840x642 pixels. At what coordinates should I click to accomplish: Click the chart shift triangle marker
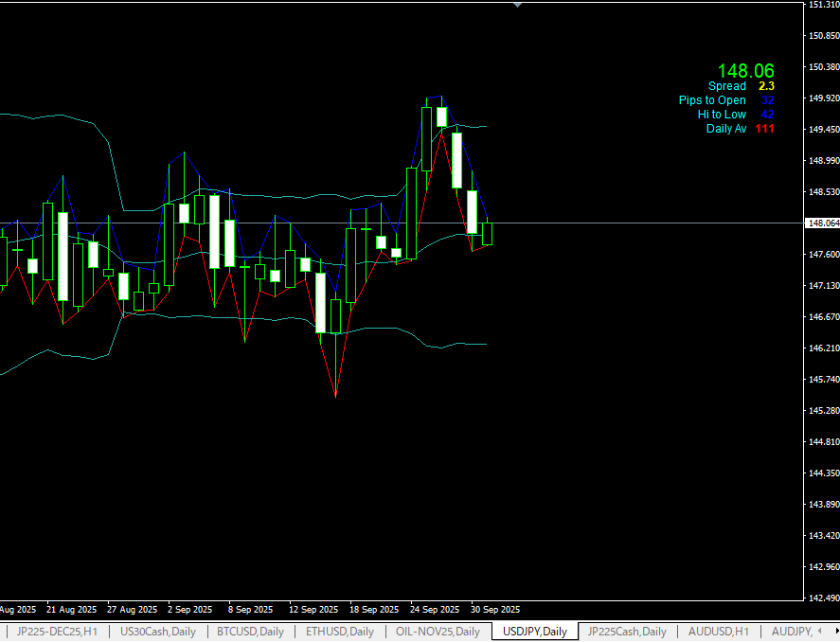[x=517, y=5]
